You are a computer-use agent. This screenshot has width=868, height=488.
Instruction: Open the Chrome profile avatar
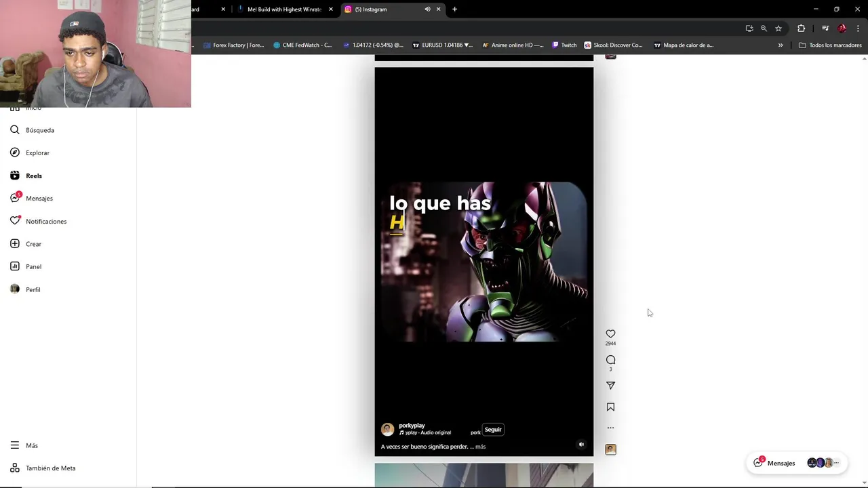coord(842,28)
